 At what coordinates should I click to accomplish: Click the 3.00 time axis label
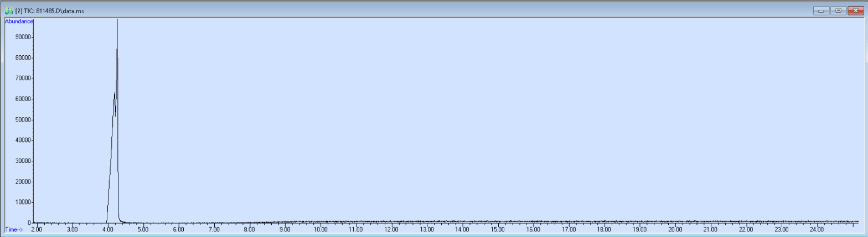click(x=72, y=229)
